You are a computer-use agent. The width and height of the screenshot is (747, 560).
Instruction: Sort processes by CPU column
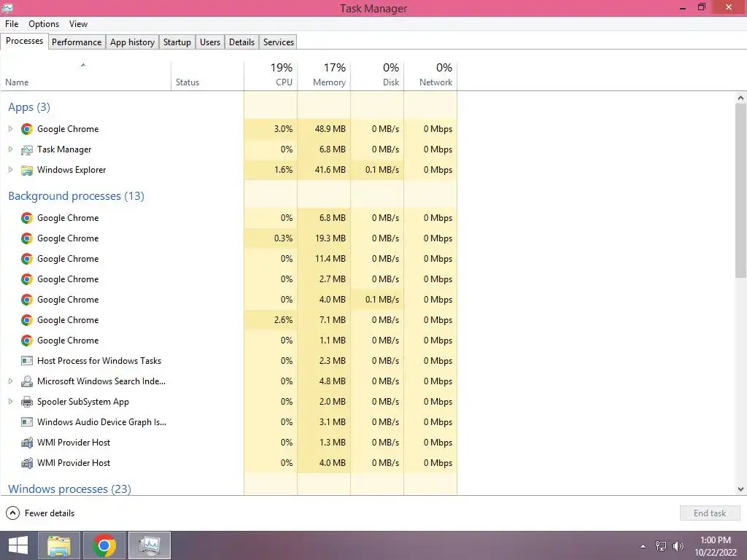point(271,76)
